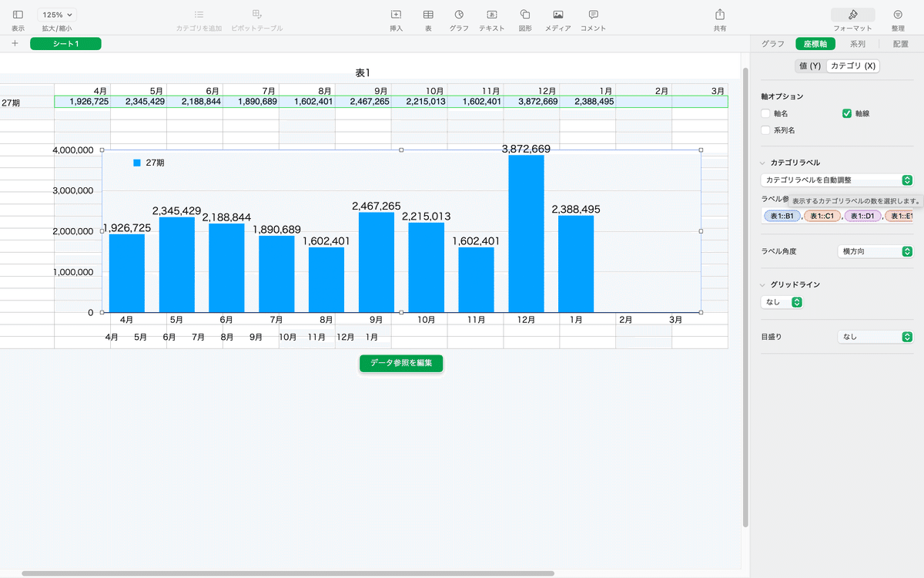Switch to the 座標軸 inspector tab
924x578 pixels.
(815, 44)
